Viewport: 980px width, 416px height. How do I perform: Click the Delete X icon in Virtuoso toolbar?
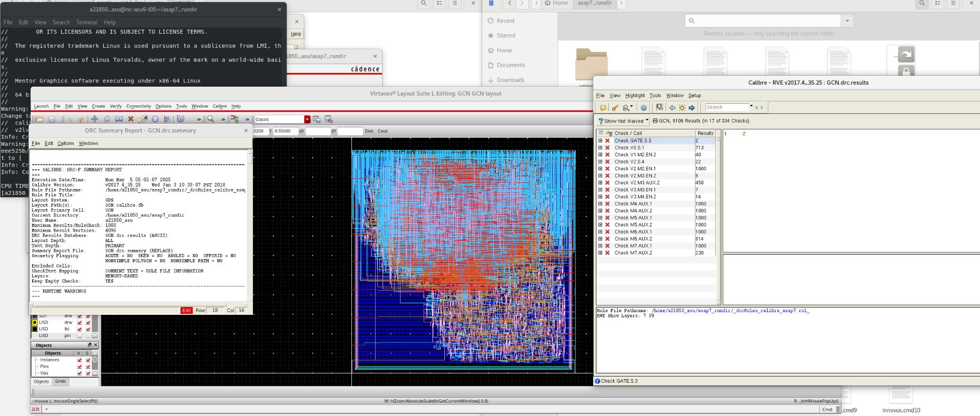click(131, 119)
